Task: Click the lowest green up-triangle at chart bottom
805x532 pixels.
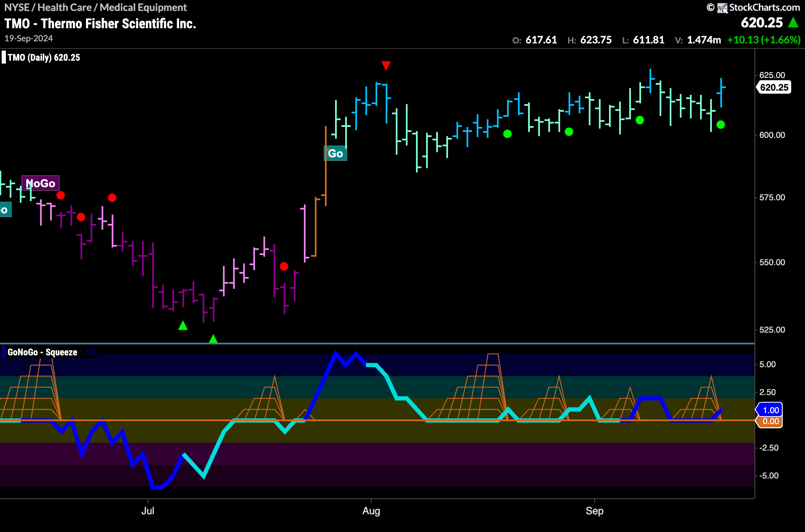Action: click(x=213, y=339)
